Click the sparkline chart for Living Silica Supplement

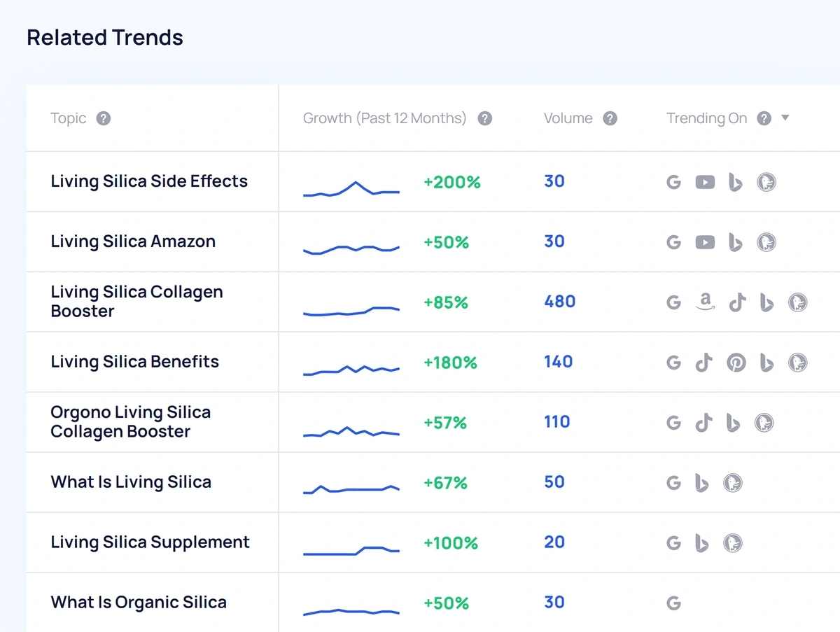point(351,551)
